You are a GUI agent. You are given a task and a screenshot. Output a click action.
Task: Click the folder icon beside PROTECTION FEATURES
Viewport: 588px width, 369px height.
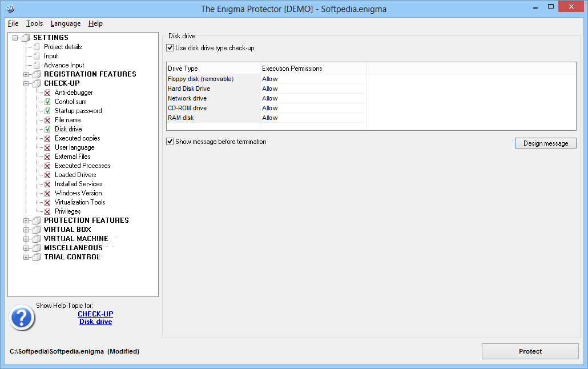(37, 220)
